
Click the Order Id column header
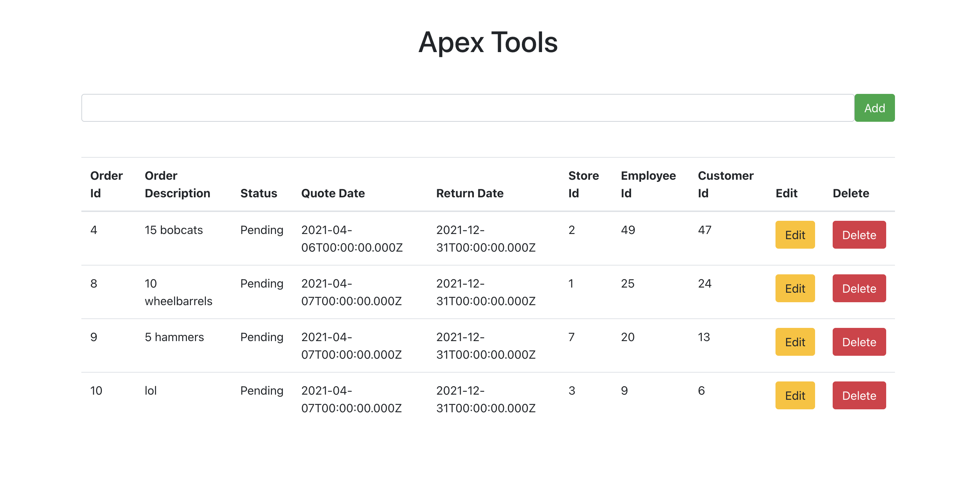(x=106, y=184)
